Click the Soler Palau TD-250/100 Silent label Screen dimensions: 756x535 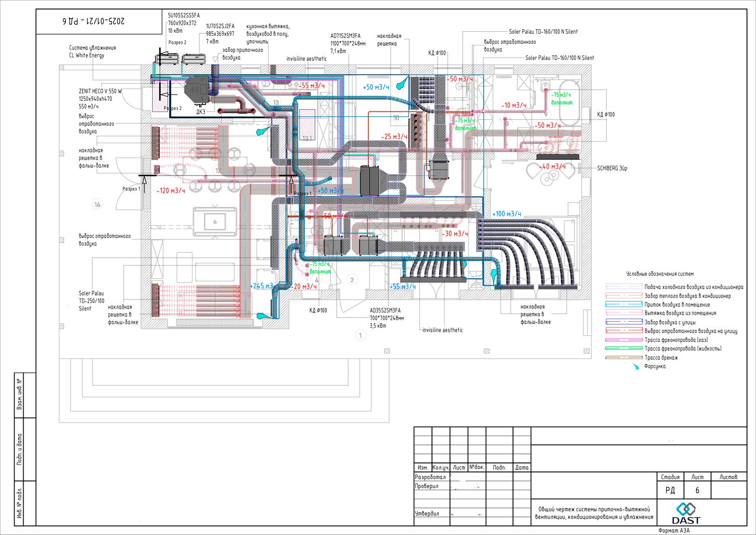91,301
